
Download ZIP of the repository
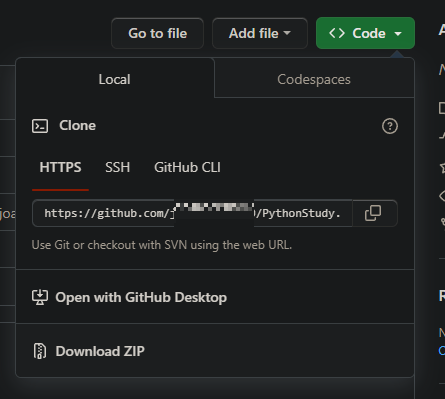point(215,351)
